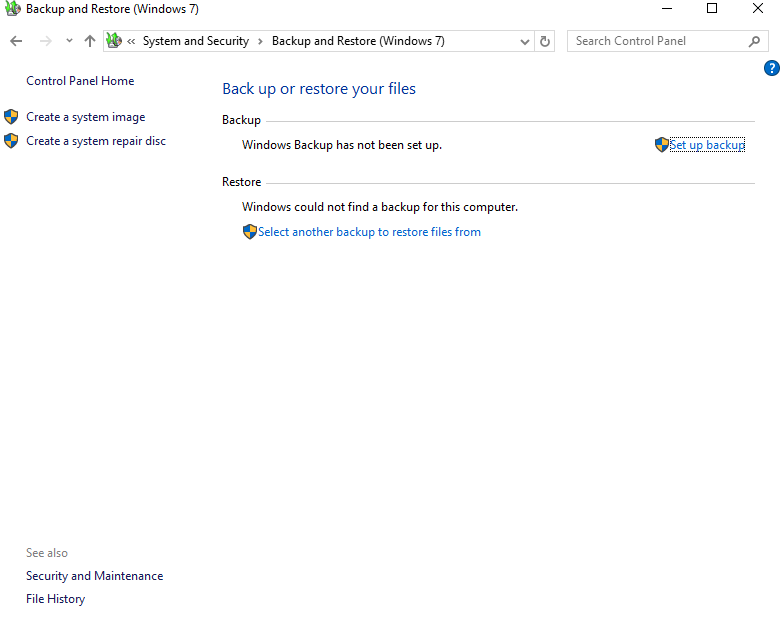
Task: Click the 'Back up or restore your files' heading
Action: coord(319,89)
